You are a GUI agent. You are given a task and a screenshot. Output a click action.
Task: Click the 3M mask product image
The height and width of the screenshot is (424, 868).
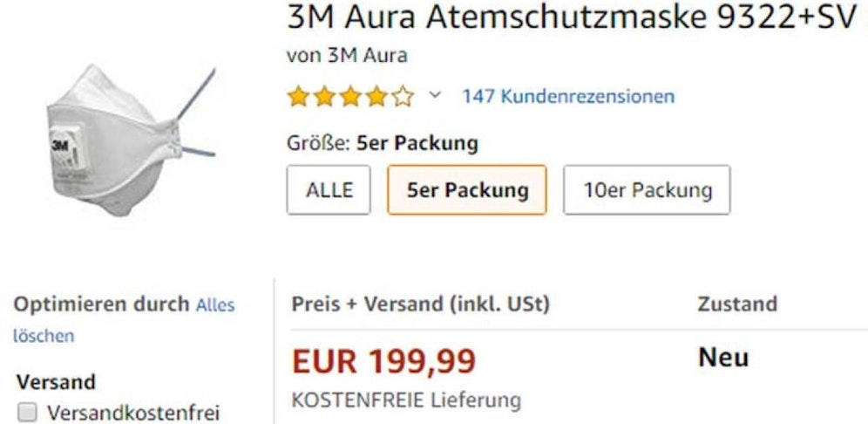point(126,140)
